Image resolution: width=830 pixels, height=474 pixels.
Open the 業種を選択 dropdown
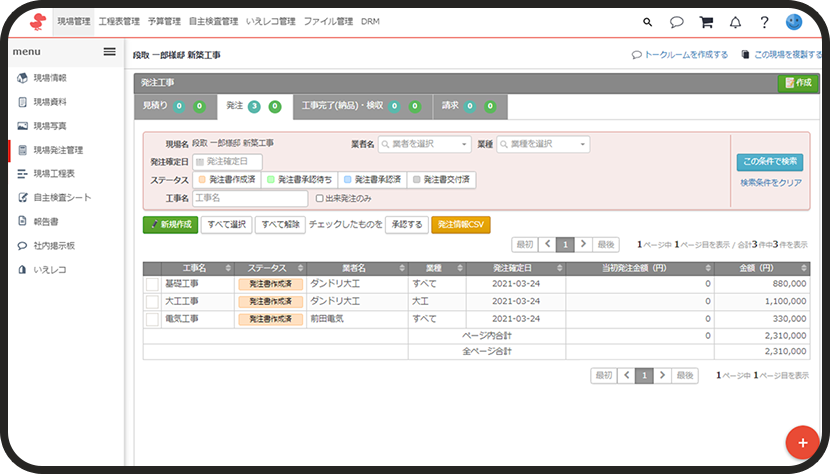(543, 144)
